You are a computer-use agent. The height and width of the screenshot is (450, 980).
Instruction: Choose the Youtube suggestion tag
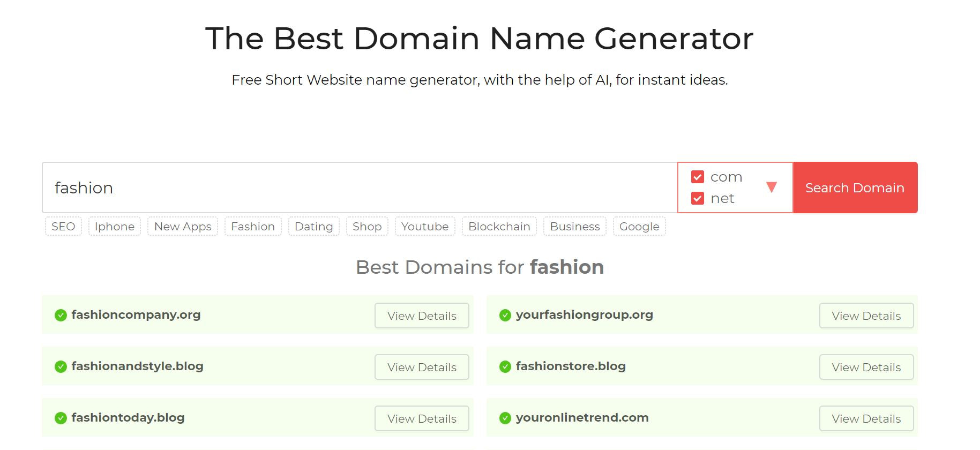coord(425,226)
